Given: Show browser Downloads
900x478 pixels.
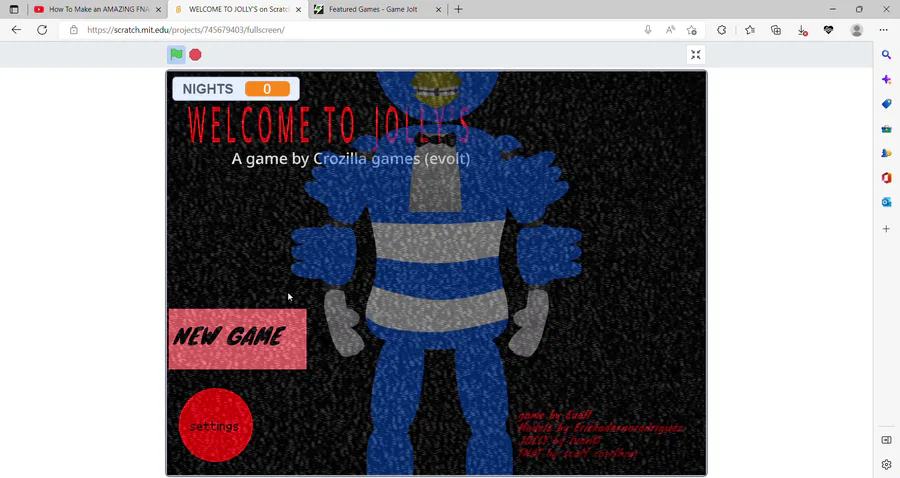Looking at the screenshot, I should pos(802,30).
